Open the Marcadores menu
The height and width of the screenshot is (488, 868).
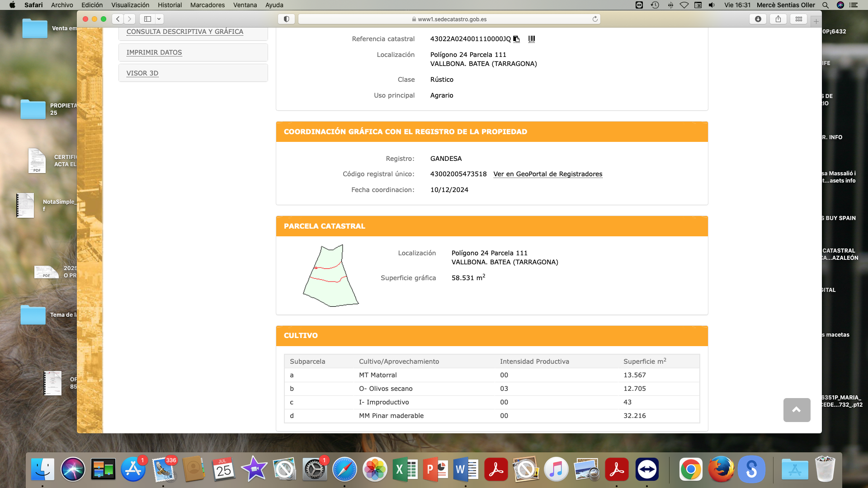tap(207, 5)
